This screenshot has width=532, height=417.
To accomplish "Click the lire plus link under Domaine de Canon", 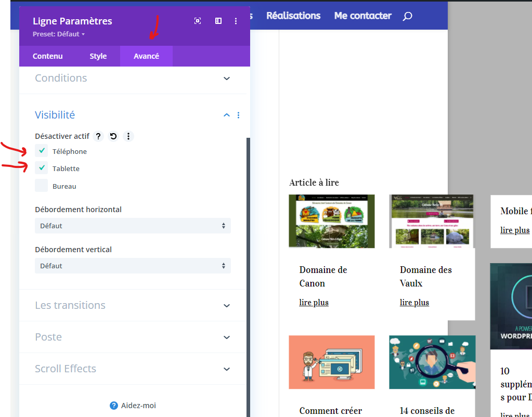I will [314, 302].
